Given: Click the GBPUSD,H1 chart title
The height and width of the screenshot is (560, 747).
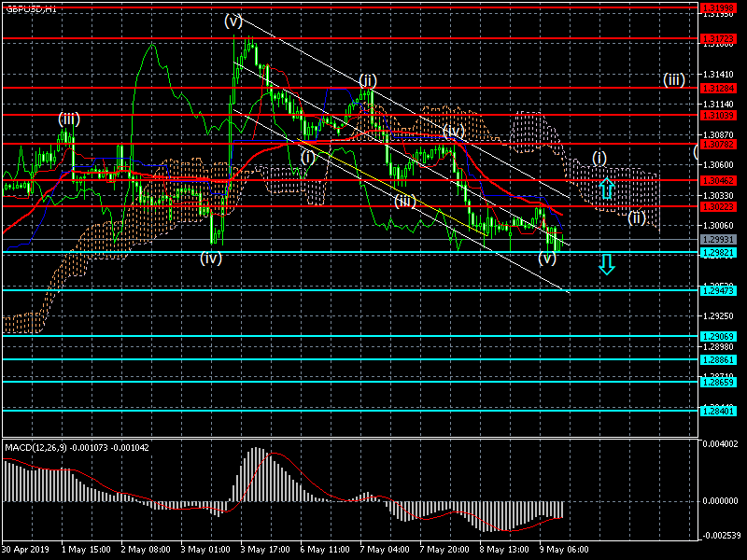Looking at the screenshot, I should click(30, 7).
